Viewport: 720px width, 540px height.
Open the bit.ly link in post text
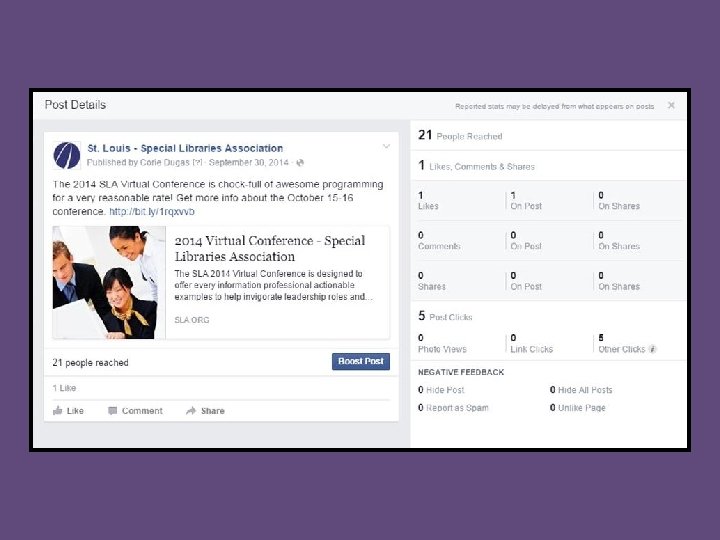click(x=152, y=212)
